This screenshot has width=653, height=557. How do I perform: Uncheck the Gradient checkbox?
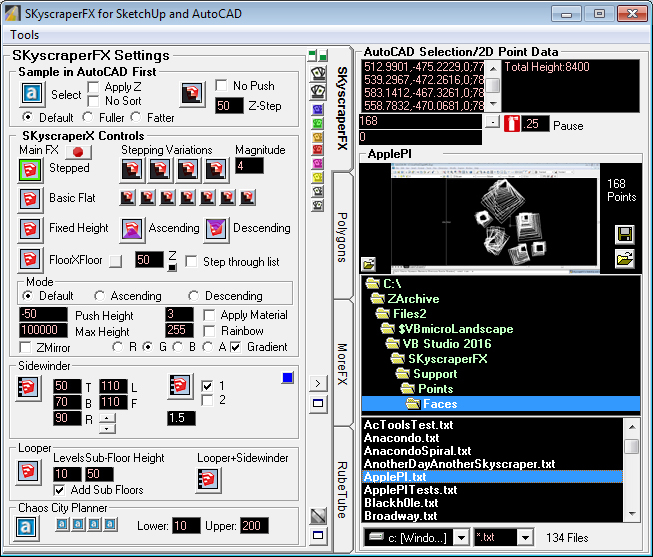pyautogui.click(x=236, y=347)
